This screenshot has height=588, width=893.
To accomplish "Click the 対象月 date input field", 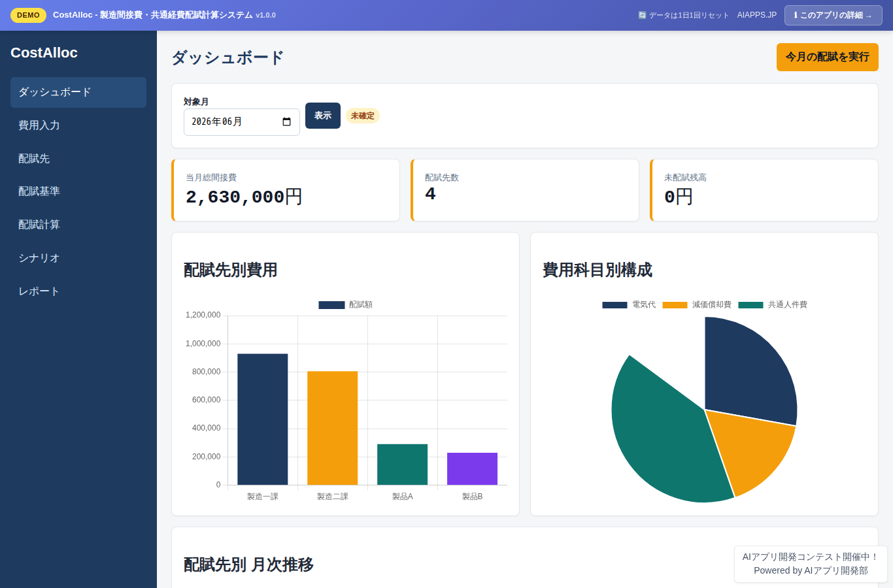I will (x=242, y=122).
